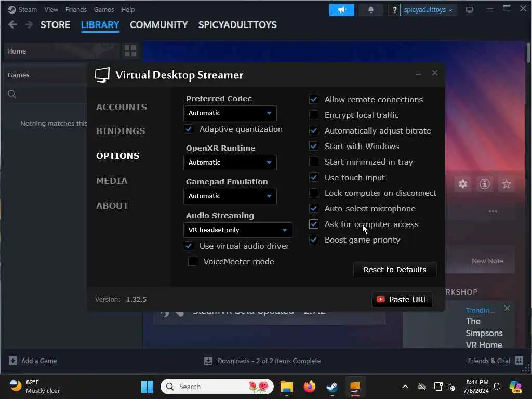Toggle Use touch input checkbox
Screen dimensions: 532x399
pos(314,178)
